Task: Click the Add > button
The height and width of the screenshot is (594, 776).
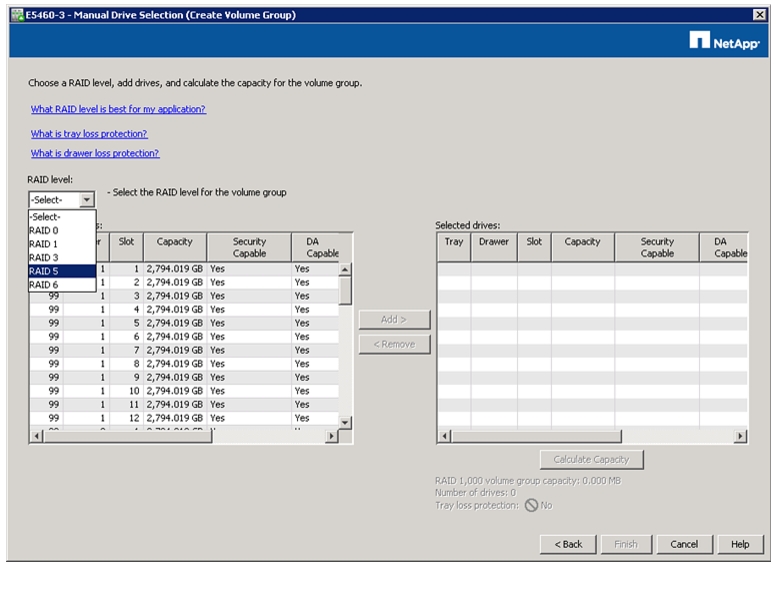Action: coord(394,320)
